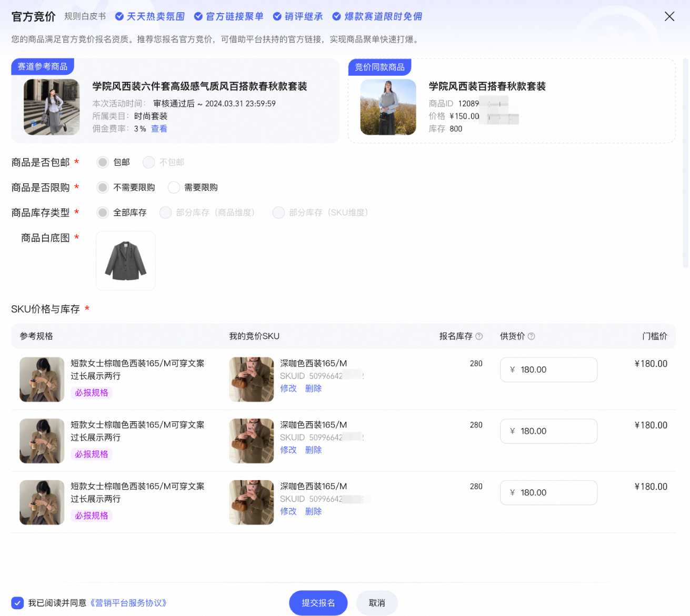Click the 赛道参考商品 tag label

[x=43, y=67]
